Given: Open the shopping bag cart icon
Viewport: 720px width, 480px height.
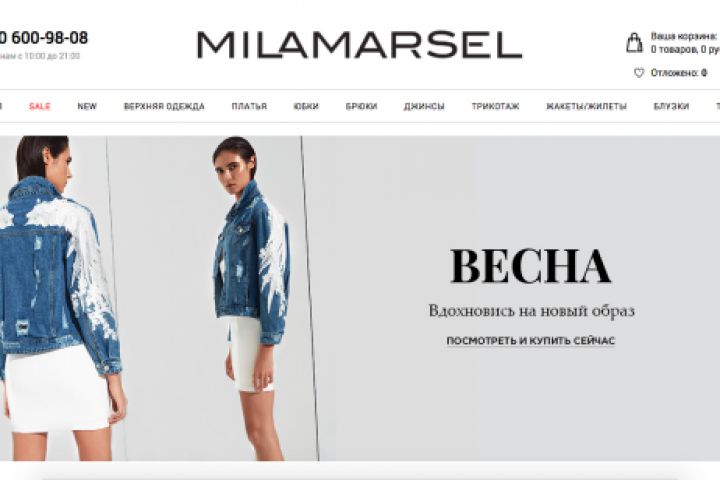Looking at the screenshot, I should click(634, 42).
